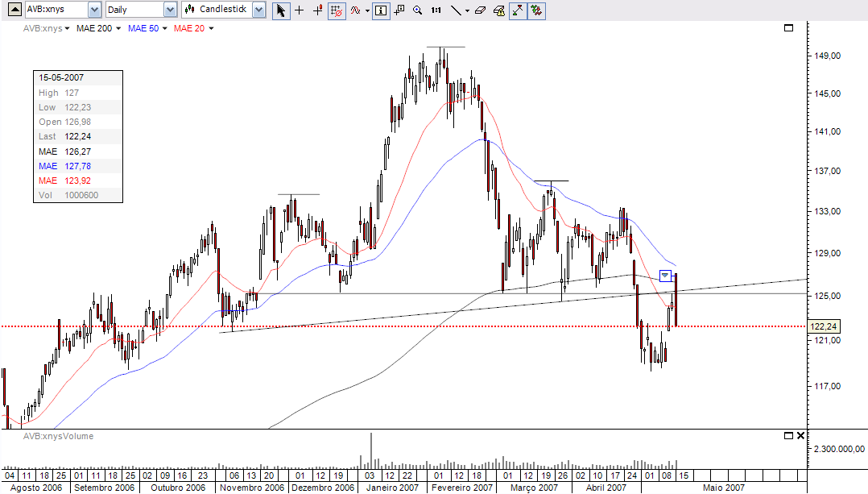The width and height of the screenshot is (868, 494).
Task: Select the eraser tool
Action: coord(480,10)
